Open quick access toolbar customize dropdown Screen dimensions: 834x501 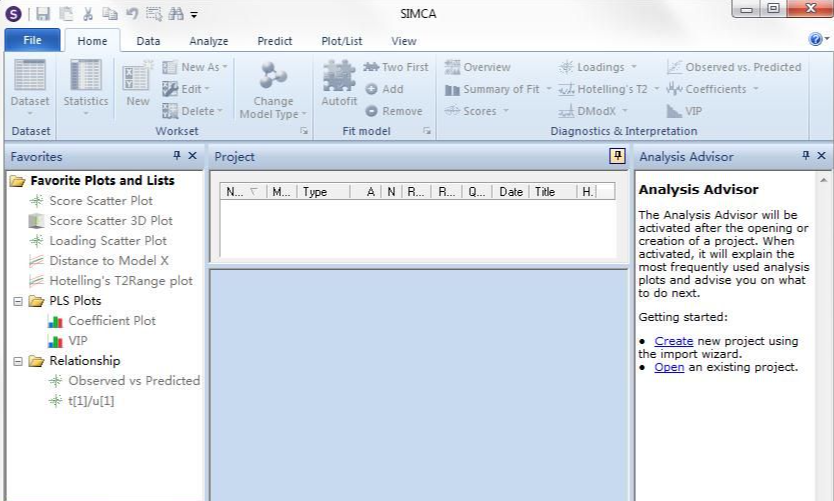[194, 15]
